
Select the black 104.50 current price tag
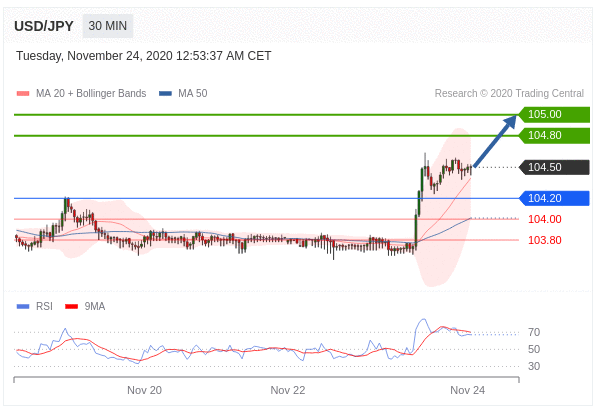(x=554, y=167)
